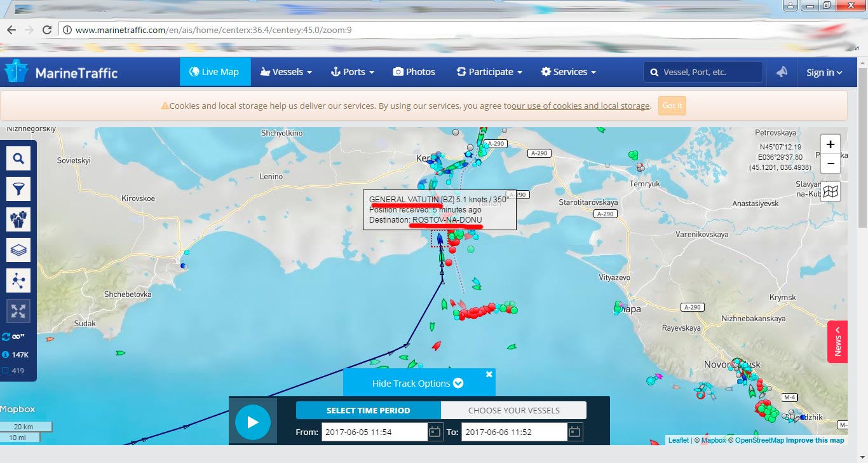
Task: Switch the map type with map icon
Action: pyautogui.click(x=831, y=191)
